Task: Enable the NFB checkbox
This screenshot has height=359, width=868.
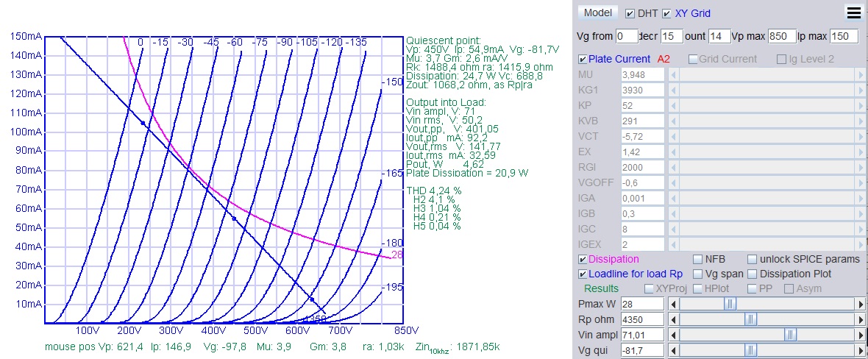Action: pos(698,259)
